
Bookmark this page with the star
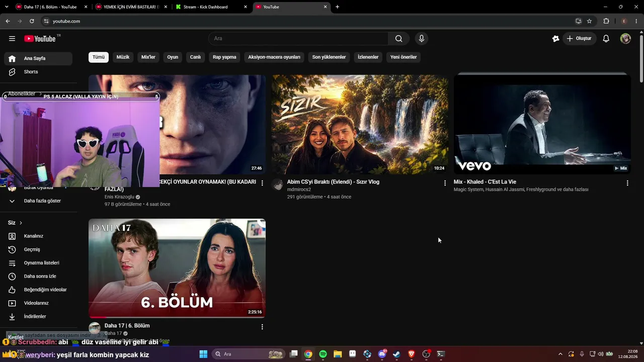click(589, 21)
